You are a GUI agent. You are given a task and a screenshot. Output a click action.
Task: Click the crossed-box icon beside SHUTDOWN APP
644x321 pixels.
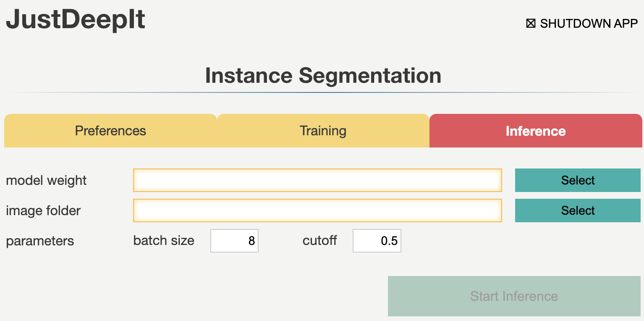531,24
